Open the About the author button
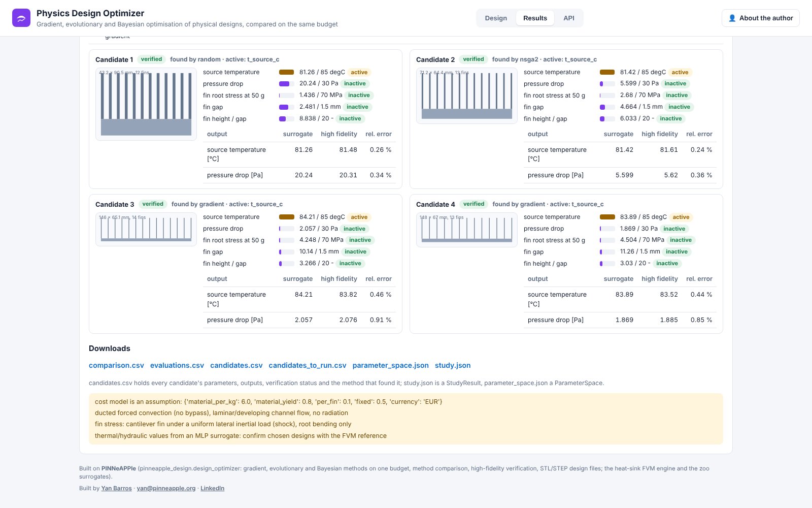Viewport: 812px width, 508px height. pyautogui.click(x=760, y=18)
